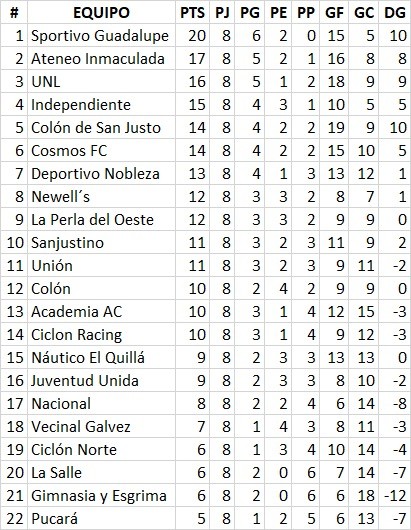The height and width of the screenshot is (530, 411).
Task: Select the Pucará team cell
Action: 54,519
